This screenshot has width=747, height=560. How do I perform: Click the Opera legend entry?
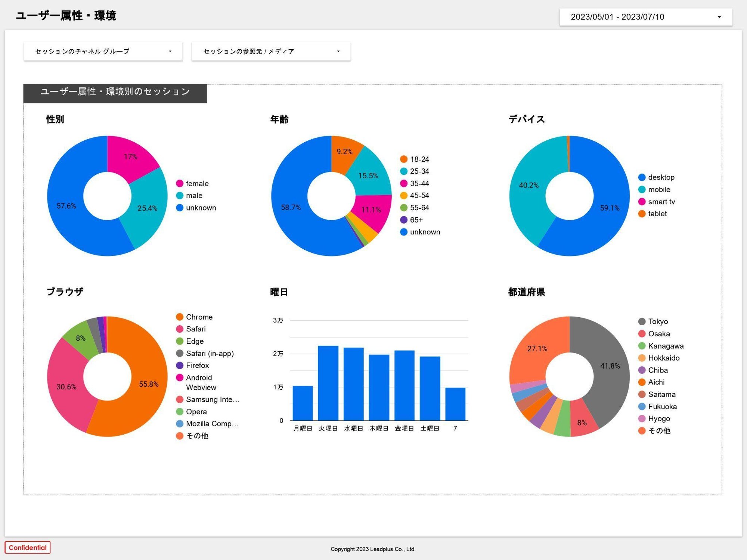tap(191, 412)
